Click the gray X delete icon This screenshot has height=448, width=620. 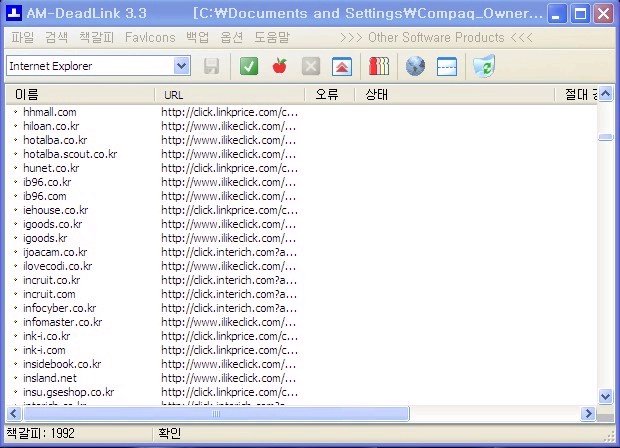coord(311,66)
